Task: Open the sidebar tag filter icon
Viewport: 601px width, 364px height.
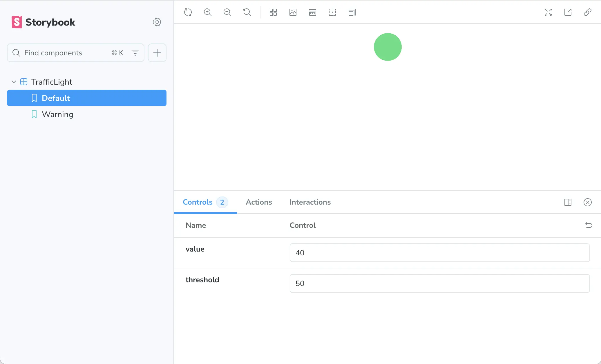Action: [x=135, y=53]
